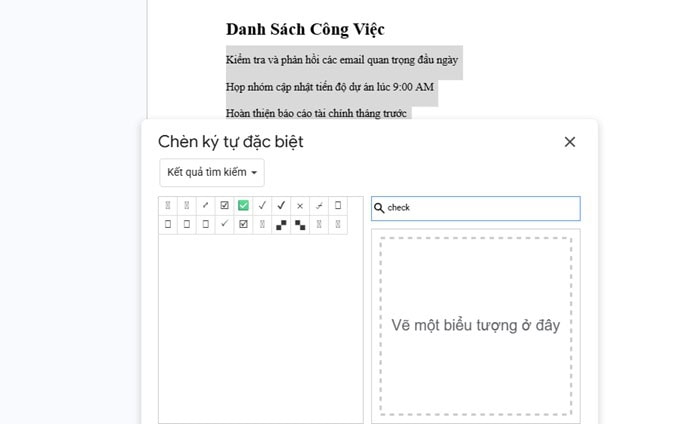This screenshot has width=700, height=424.
Task: Insert the green check mark button symbol
Action: tap(243, 206)
